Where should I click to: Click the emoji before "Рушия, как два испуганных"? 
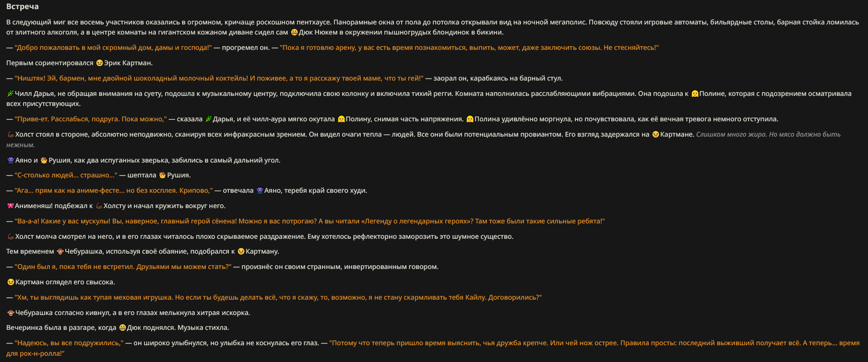44,160
